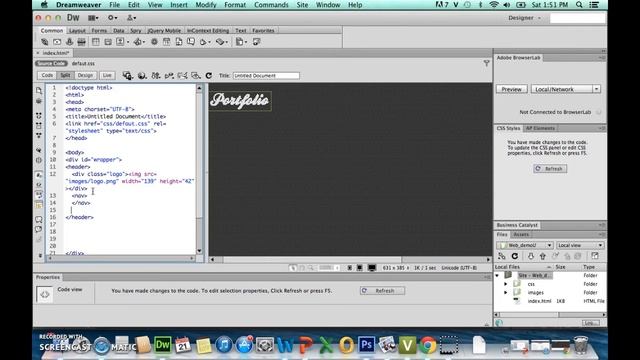Click the code view vertical scrollbar
This screenshot has width=640, height=360.
[x=199, y=169]
